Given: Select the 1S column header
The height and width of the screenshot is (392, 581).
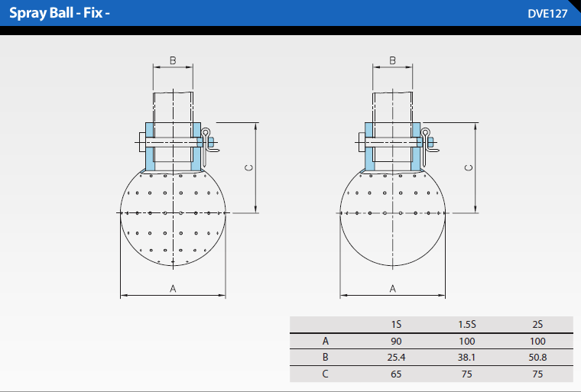Looking at the screenshot, I should (396, 325).
